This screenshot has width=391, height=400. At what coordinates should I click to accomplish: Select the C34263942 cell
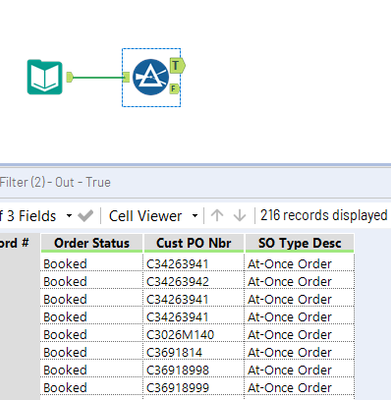[x=194, y=282]
